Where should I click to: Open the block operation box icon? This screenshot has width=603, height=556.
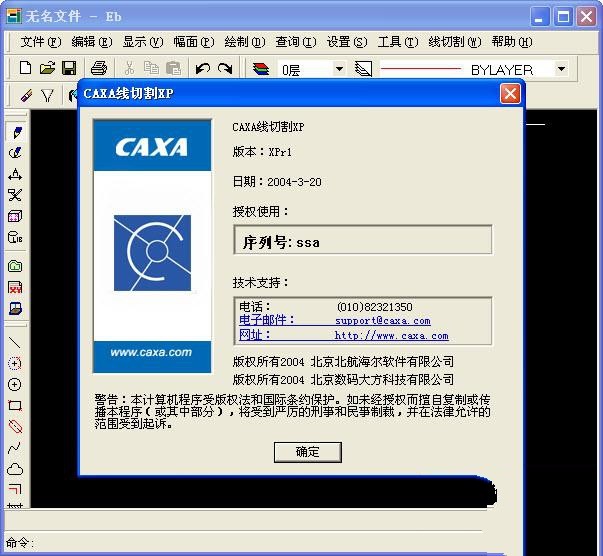pyautogui.click(x=15, y=216)
